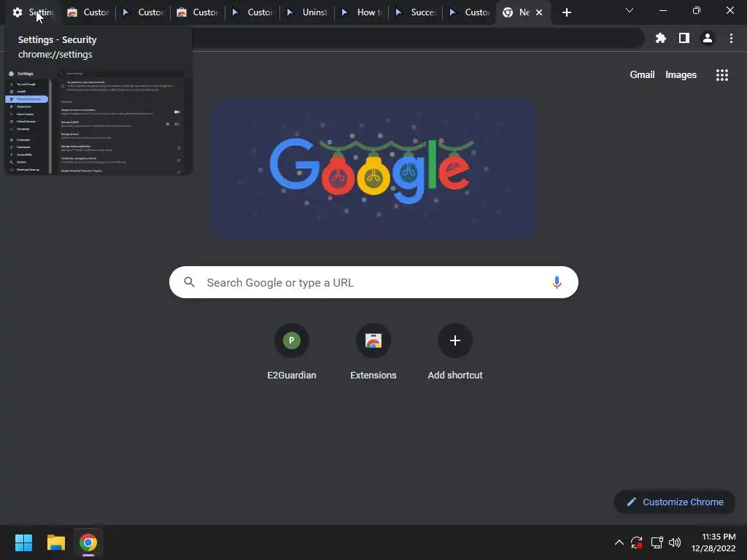This screenshot has width=747, height=560.
Task: Switch to the Settings tab
Action: coord(34,12)
